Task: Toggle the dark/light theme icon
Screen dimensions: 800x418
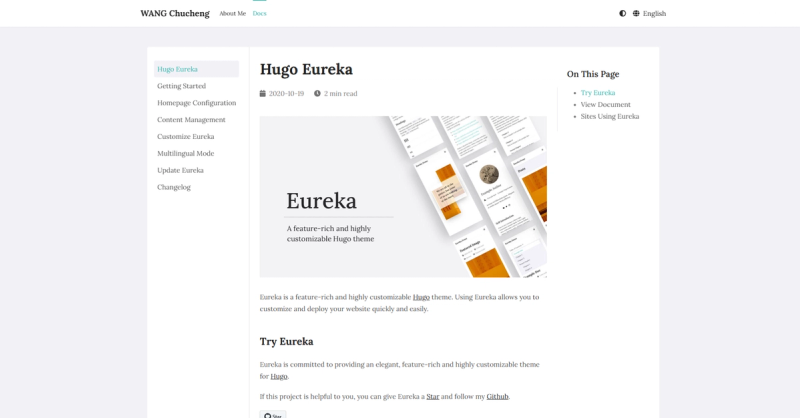Action: coord(622,13)
